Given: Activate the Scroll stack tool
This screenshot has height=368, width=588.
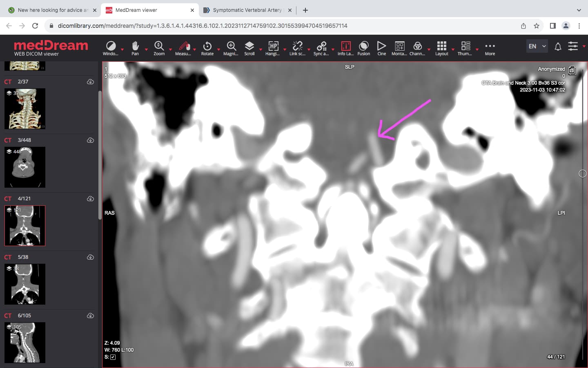Looking at the screenshot, I should coord(249,48).
